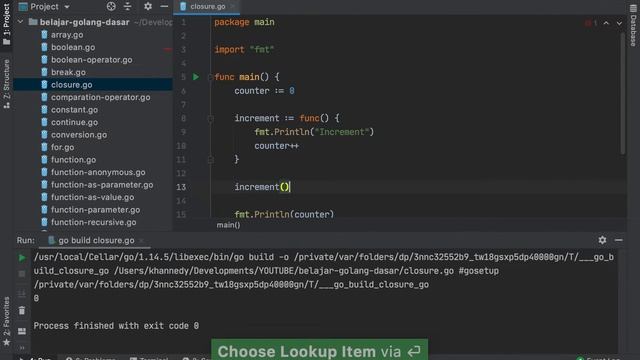Open array.go in the project tree
The image size is (640, 360).
[67, 35]
